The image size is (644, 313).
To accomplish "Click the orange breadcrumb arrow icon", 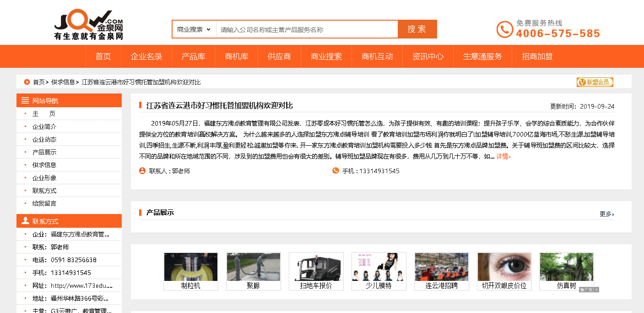I will (27, 82).
